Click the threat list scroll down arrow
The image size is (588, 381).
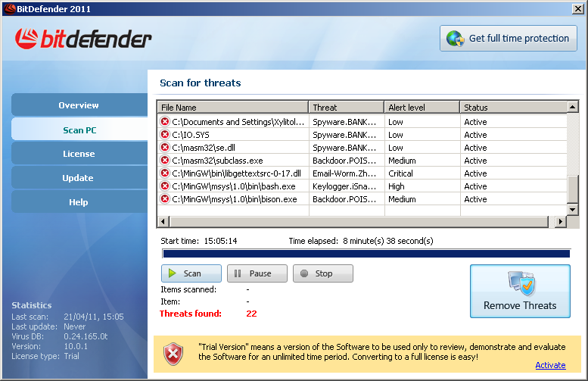pyautogui.click(x=572, y=210)
